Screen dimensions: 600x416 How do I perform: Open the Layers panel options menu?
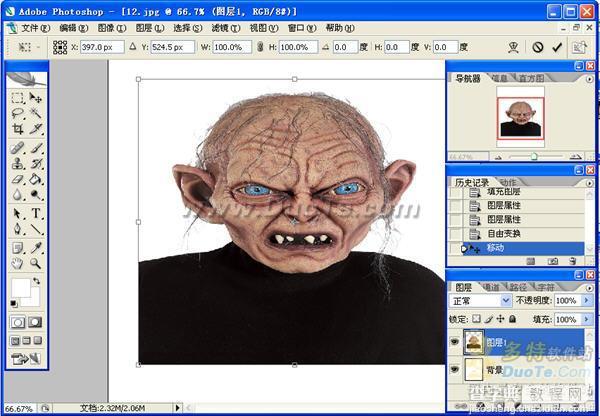tap(590, 287)
